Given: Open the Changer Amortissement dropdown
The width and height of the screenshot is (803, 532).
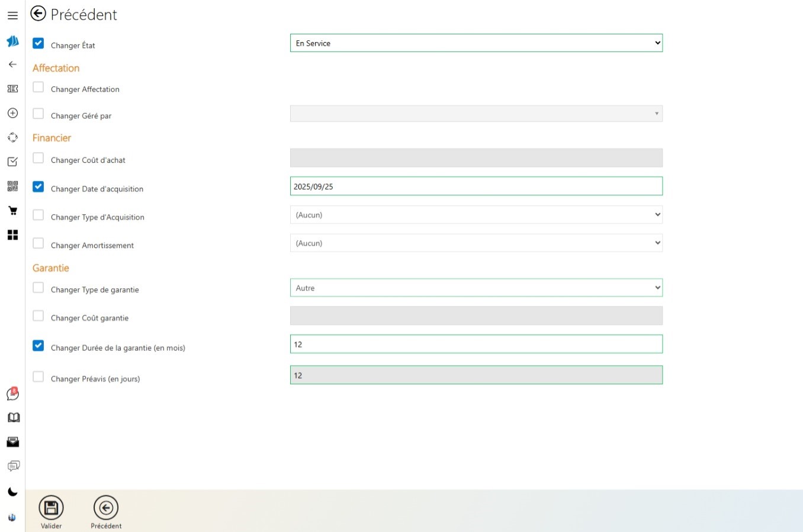Looking at the screenshot, I should (x=476, y=243).
